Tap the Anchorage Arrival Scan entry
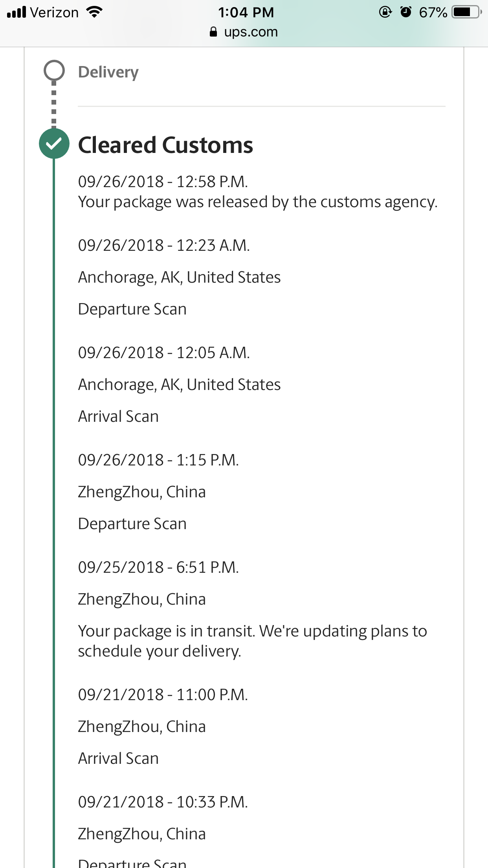The width and height of the screenshot is (488, 868). pyautogui.click(x=179, y=384)
